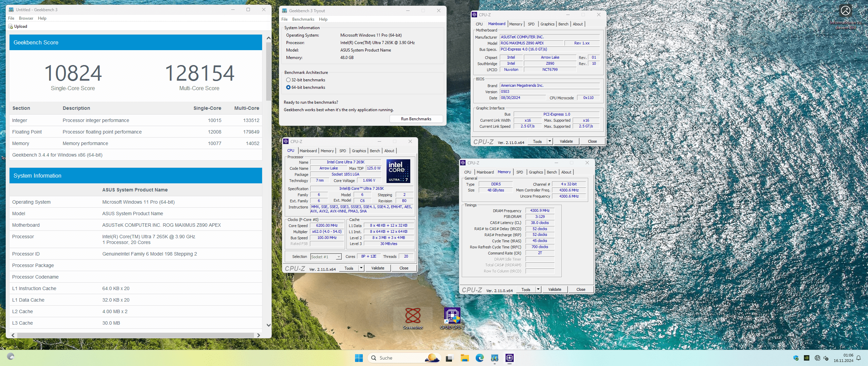
Task: Switch to CPU-Z app in the taskbar
Action: 510,358
